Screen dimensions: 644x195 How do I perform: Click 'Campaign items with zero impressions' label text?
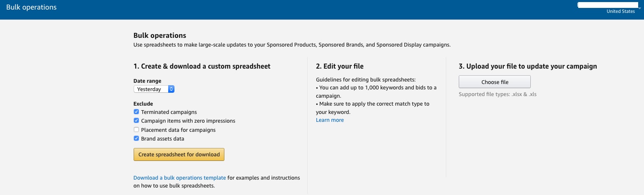point(188,121)
